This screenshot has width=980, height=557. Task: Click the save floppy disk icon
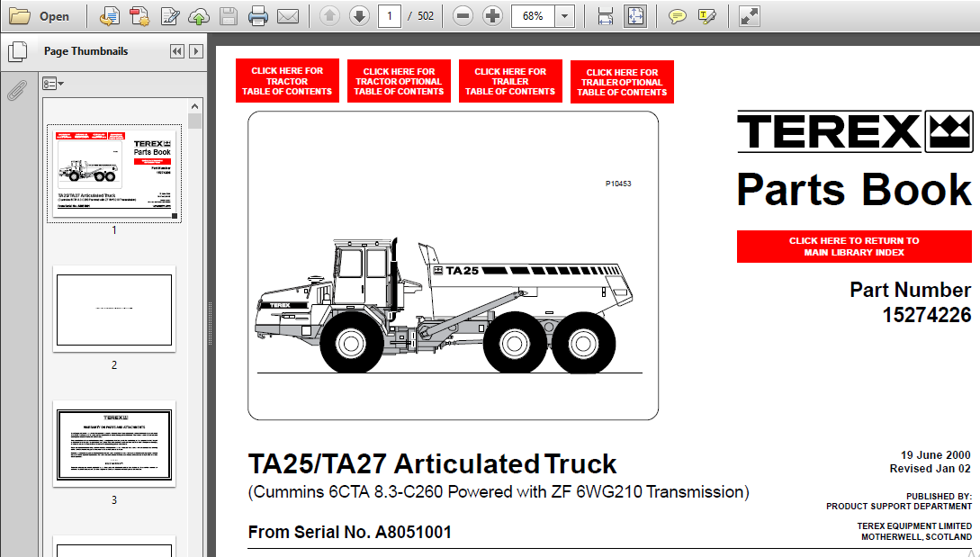tap(228, 16)
